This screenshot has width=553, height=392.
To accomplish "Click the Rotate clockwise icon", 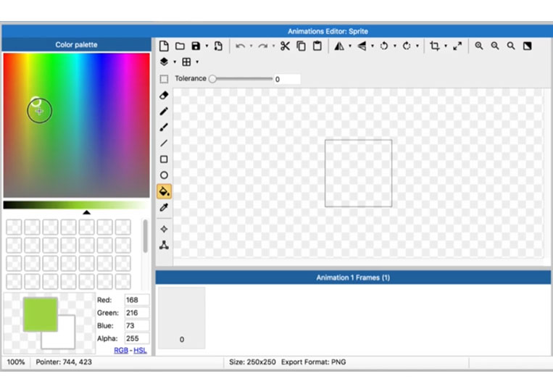I will (407, 46).
